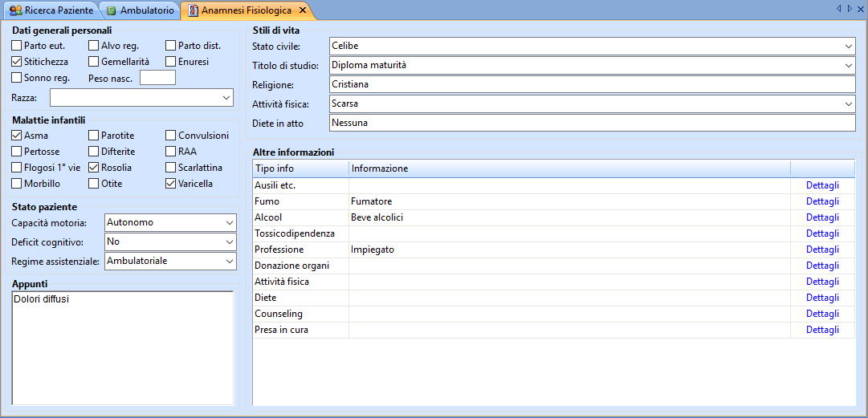
Task: Check the Flogosi 1° vie checkbox
Action: coord(17,168)
